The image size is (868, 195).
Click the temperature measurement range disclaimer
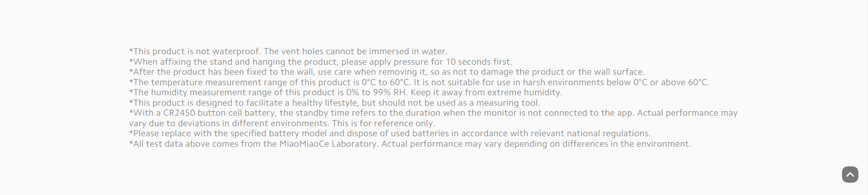pyautogui.click(x=419, y=82)
